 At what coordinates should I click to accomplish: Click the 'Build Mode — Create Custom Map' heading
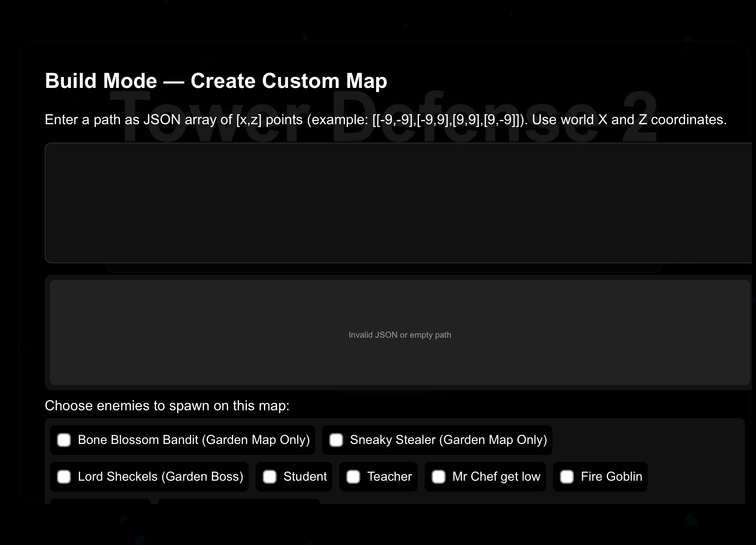(216, 81)
